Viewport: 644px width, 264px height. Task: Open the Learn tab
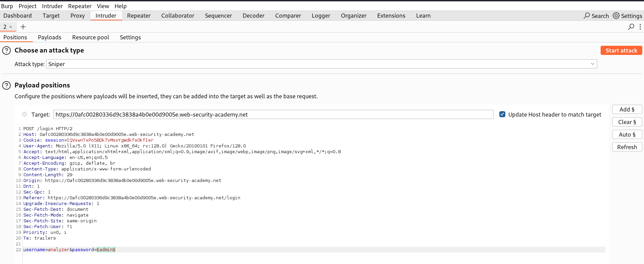pyautogui.click(x=423, y=16)
